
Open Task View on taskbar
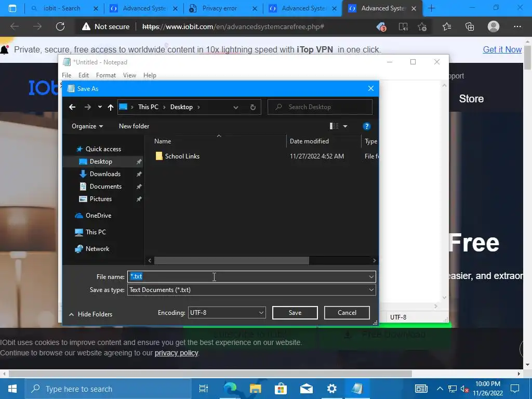pyautogui.click(x=204, y=389)
